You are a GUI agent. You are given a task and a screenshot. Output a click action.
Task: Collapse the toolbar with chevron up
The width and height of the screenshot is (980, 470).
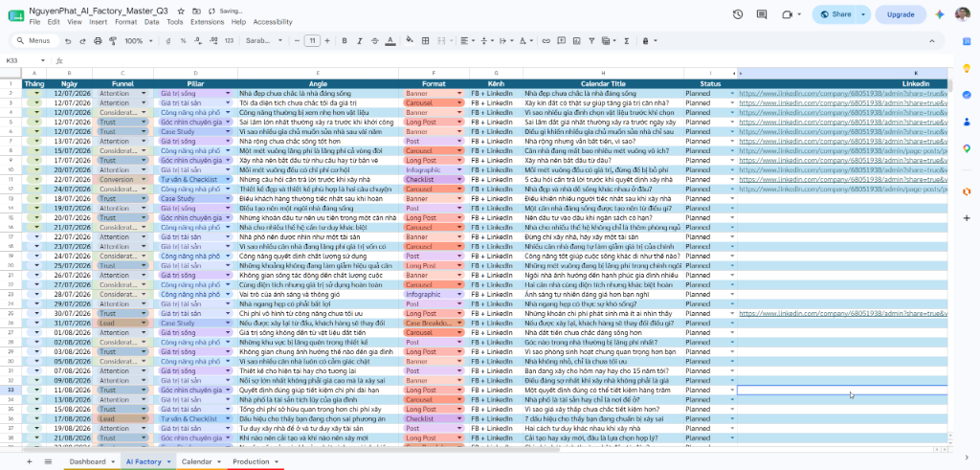(932, 41)
